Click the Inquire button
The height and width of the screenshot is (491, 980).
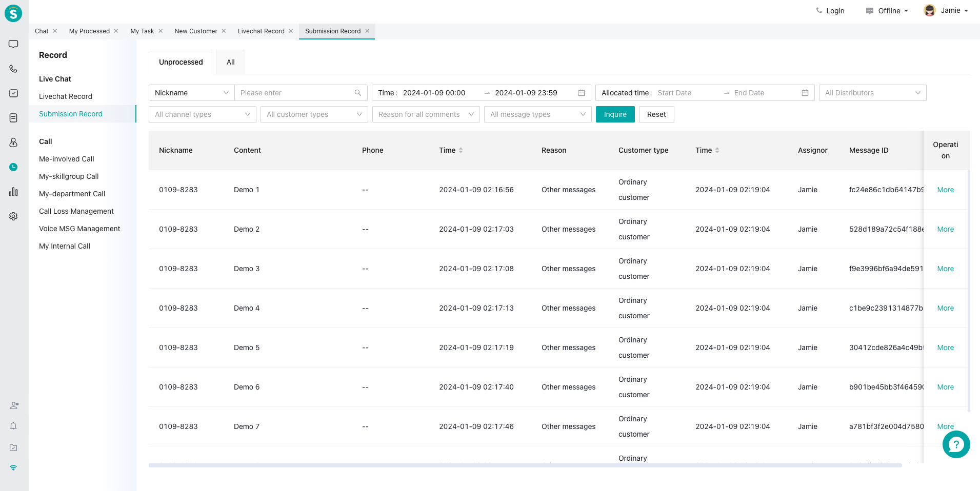[x=615, y=114]
